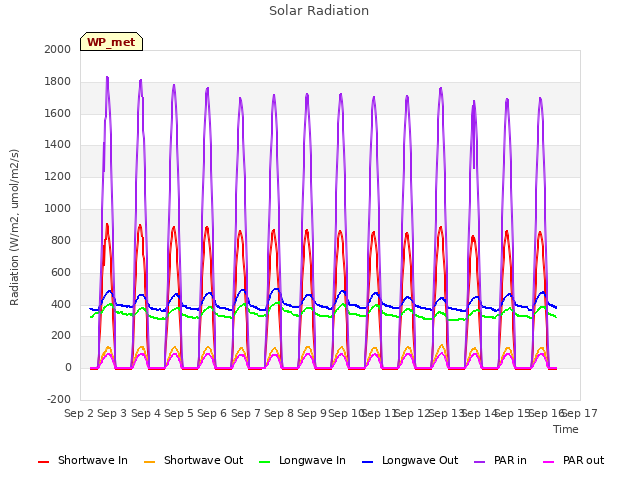Viewport: 640px width, 480px height.
Task: Click the 600 y-axis tick label
Action: tap(61, 272)
